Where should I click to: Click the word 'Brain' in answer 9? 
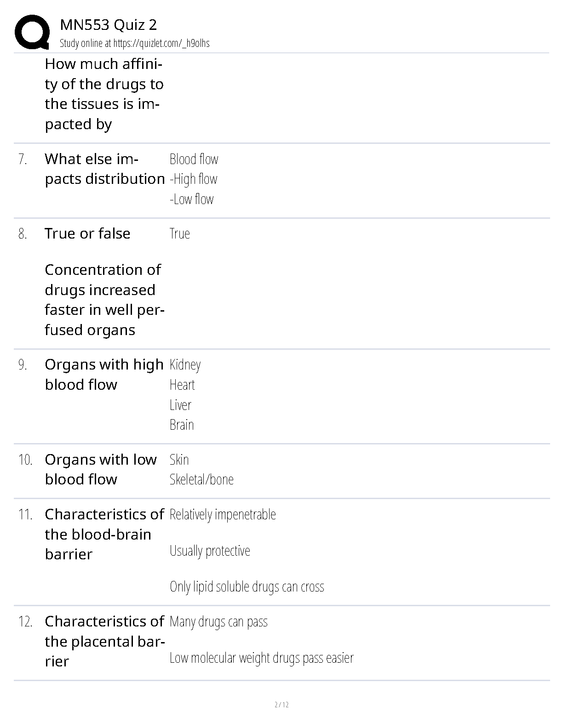pyautogui.click(x=181, y=425)
